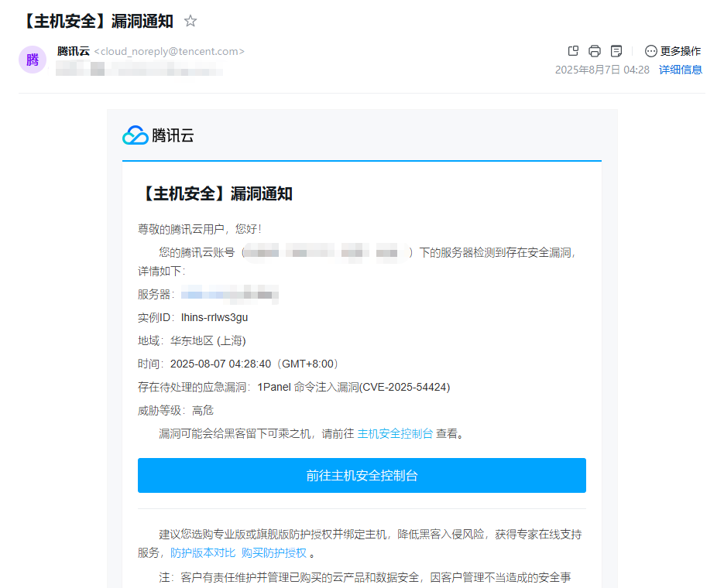Click the three-dot circle icon
724x588 pixels.
pyautogui.click(x=650, y=51)
